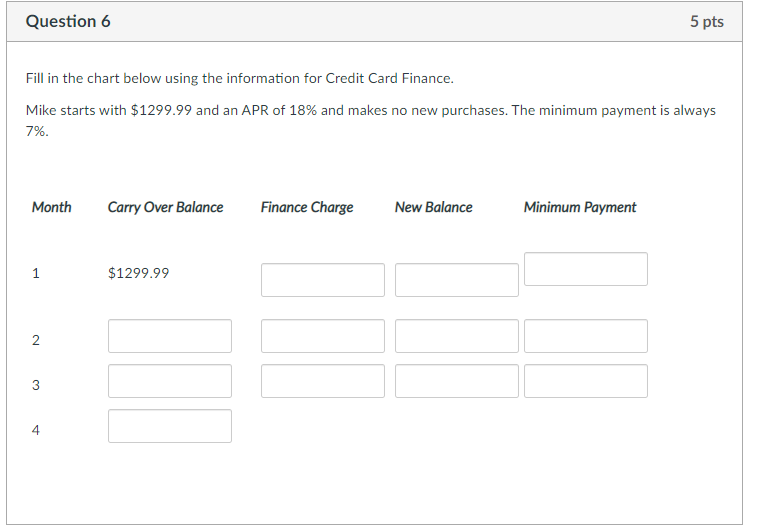Click the Finance Charge column header
784x527 pixels.
coord(307,207)
